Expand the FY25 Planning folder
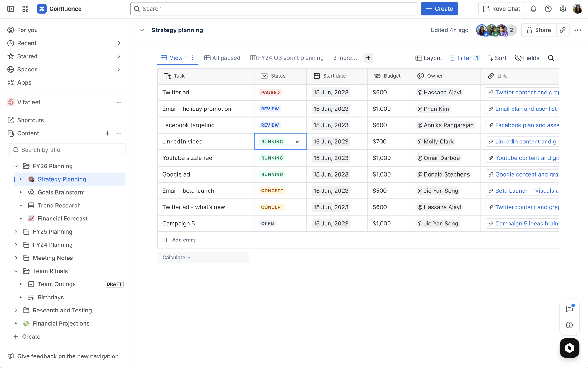 coord(16,231)
